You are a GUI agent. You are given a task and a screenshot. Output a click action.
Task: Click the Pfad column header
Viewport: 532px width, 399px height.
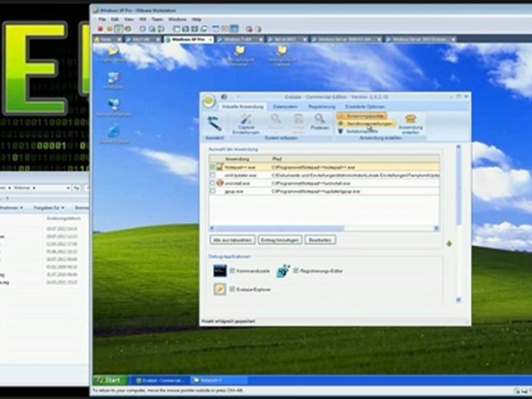[355, 159]
